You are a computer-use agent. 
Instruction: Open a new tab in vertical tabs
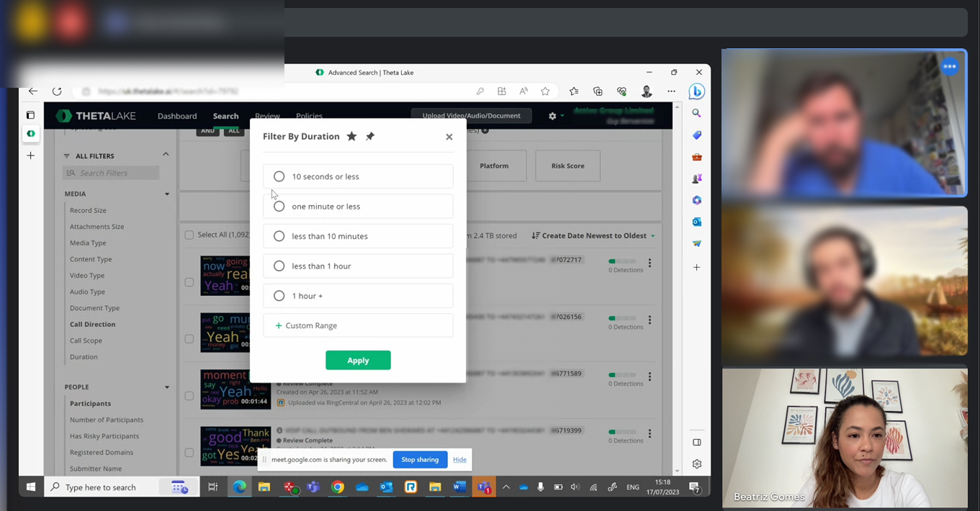[x=30, y=155]
